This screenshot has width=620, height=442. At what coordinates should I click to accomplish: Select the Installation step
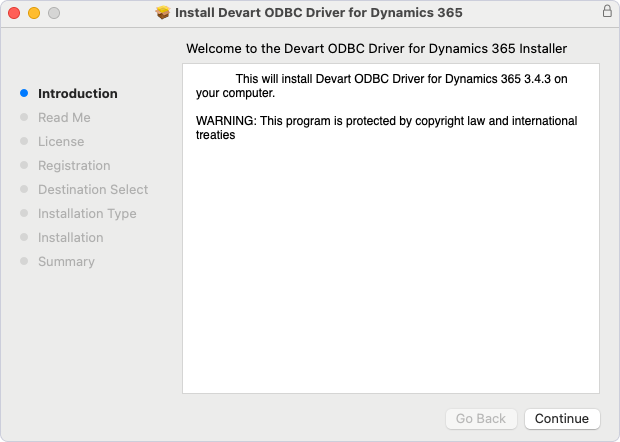[x=70, y=238]
